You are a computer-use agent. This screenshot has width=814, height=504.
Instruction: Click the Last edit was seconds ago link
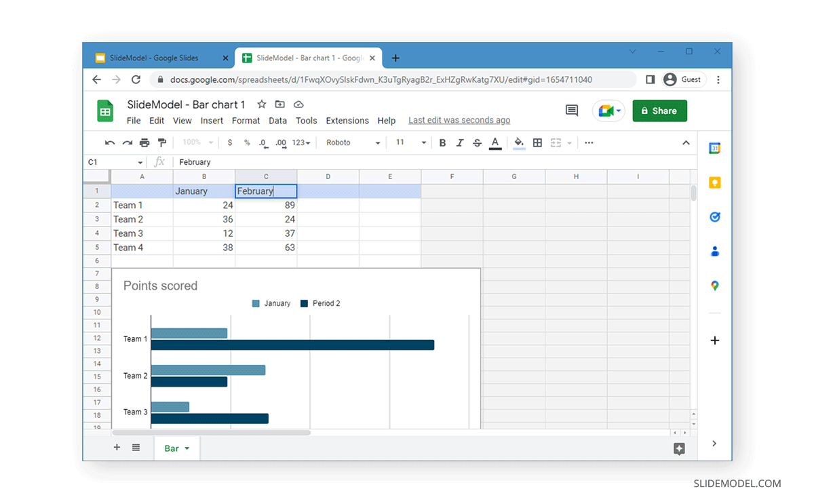click(x=459, y=120)
